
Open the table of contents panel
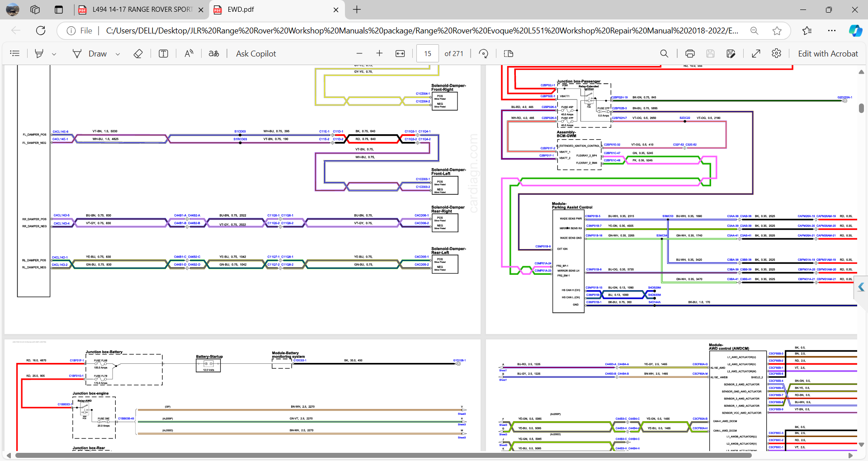(15, 53)
